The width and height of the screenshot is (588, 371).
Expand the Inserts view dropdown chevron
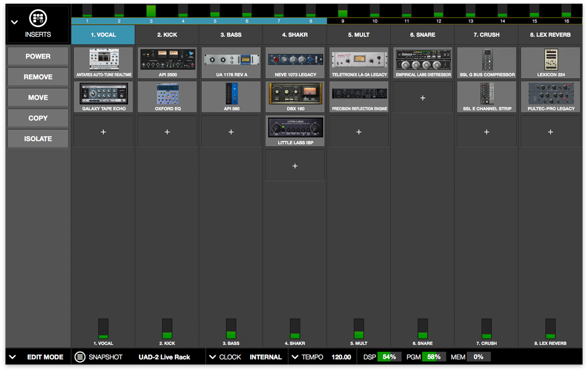pos(14,22)
